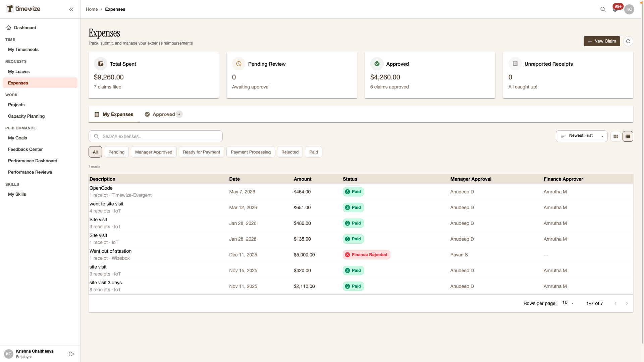Image resolution: width=644 pixels, height=362 pixels.
Task: Click the Approved checkmark card icon
Action: click(x=377, y=64)
